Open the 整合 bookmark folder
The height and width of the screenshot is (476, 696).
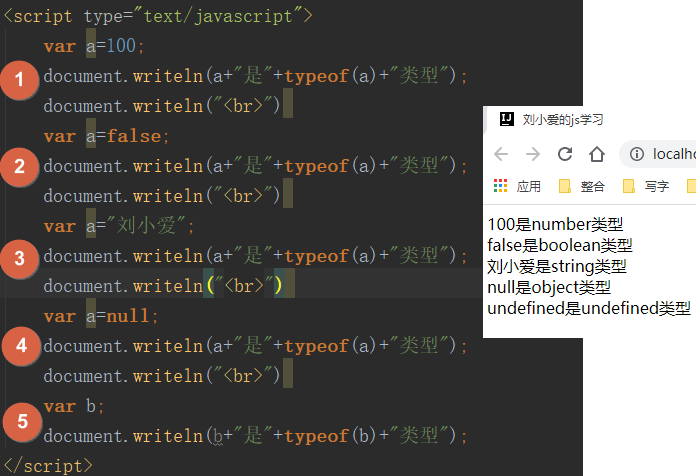click(581, 186)
